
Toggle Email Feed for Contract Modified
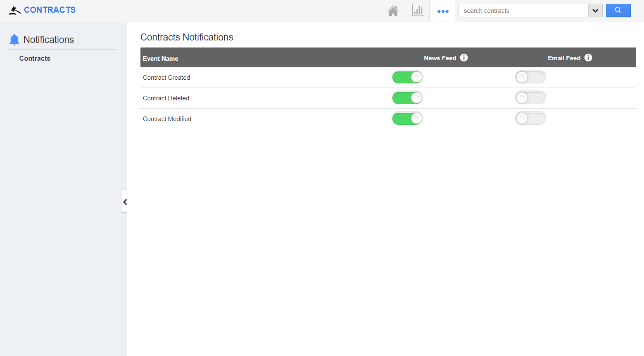(x=530, y=119)
